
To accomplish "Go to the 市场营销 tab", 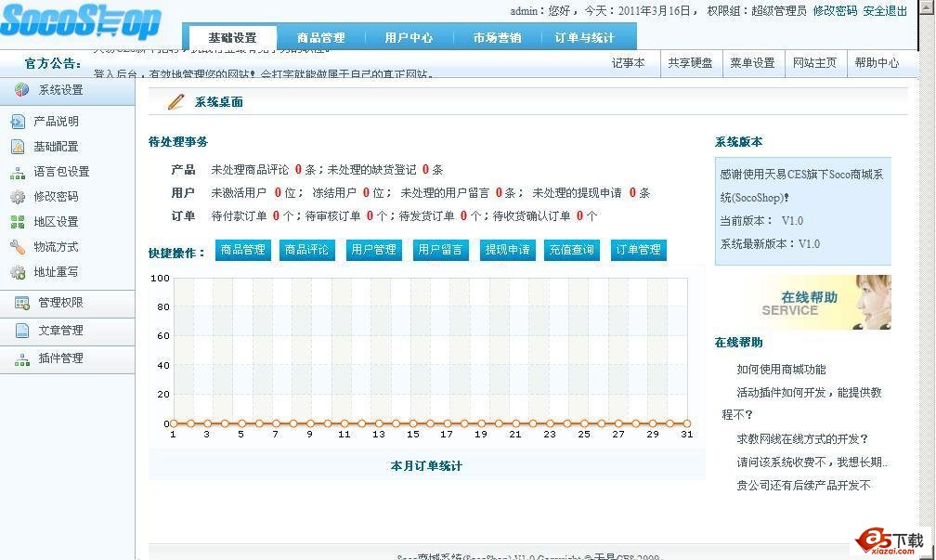I will 497,38.
